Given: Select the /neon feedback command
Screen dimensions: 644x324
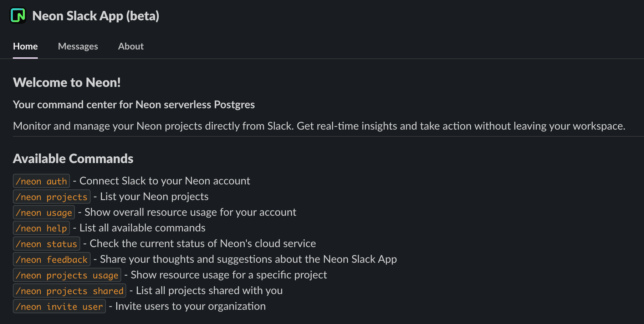Looking at the screenshot, I should click(x=52, y=260).
